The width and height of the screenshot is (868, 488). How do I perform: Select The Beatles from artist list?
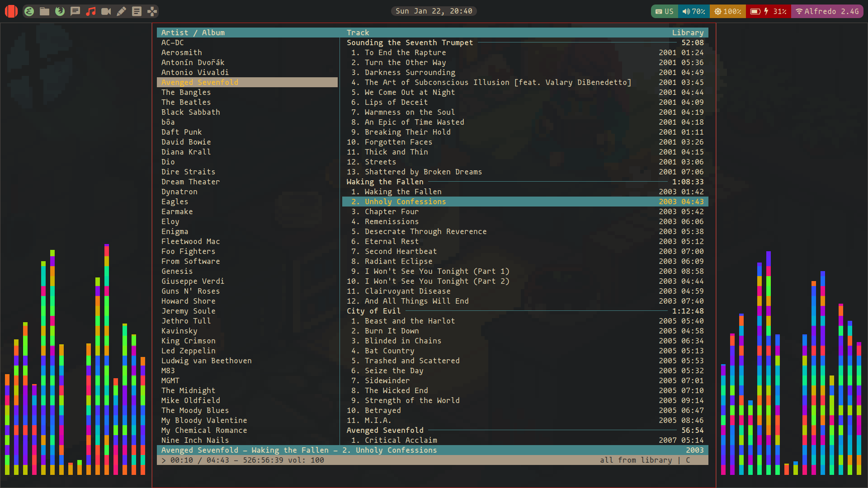[185, 102]
